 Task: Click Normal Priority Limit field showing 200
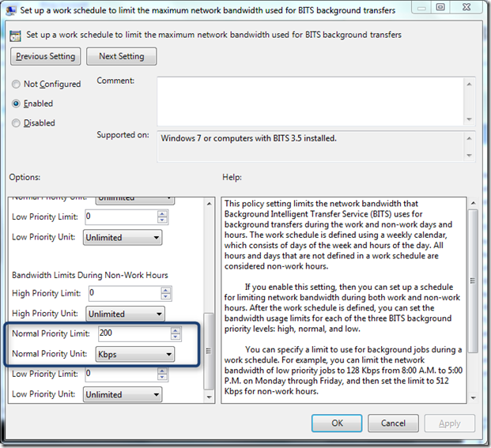(134, 333)
